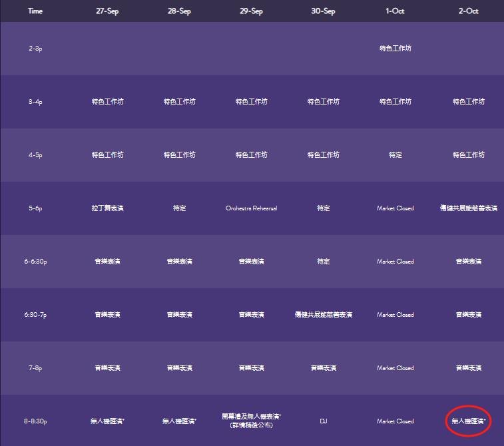
Task: Click 傷健共展能慈善表演 in the 30-Sep column
Action: click(324, 315)
